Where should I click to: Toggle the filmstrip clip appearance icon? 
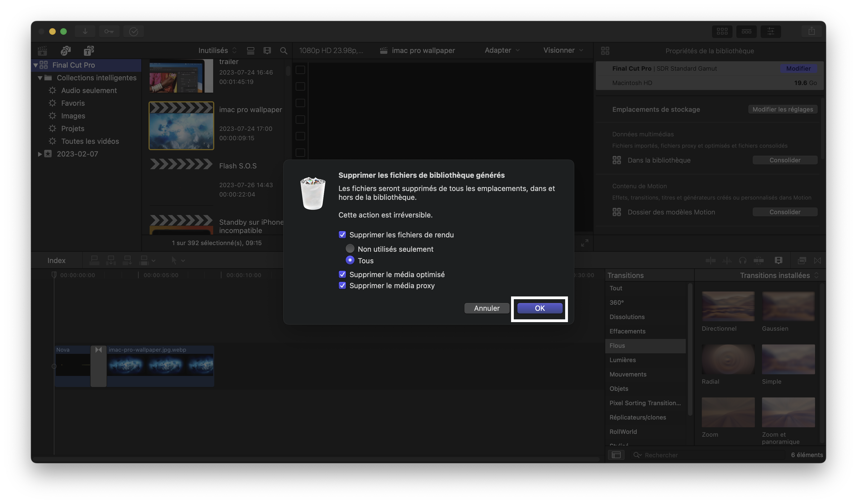[x=267, y=51]
